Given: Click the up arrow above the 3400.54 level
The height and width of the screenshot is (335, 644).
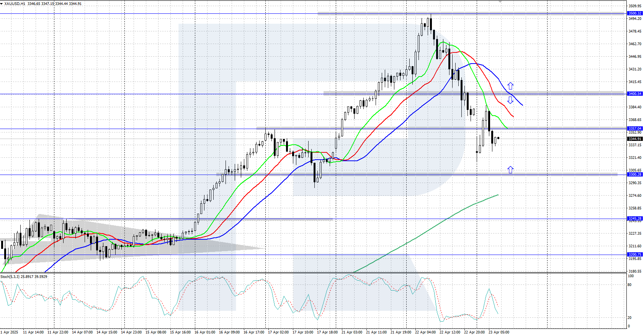Looking at the screenshot, I should pos(510,86).
